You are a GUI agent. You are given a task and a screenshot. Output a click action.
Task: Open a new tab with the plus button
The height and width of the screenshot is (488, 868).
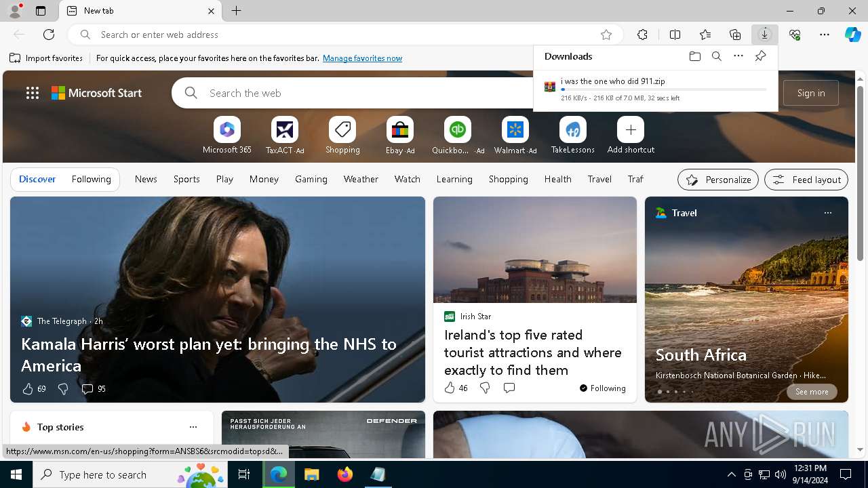click(236, 11)
